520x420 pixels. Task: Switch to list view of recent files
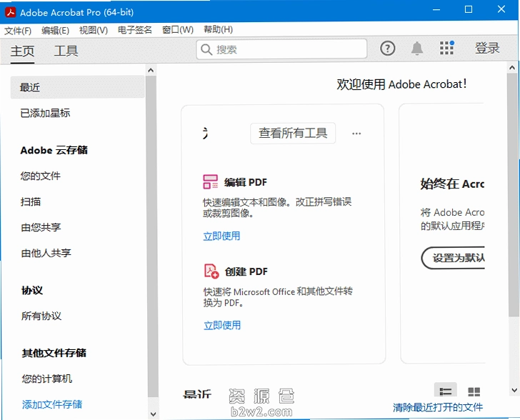tap(446, 391)
